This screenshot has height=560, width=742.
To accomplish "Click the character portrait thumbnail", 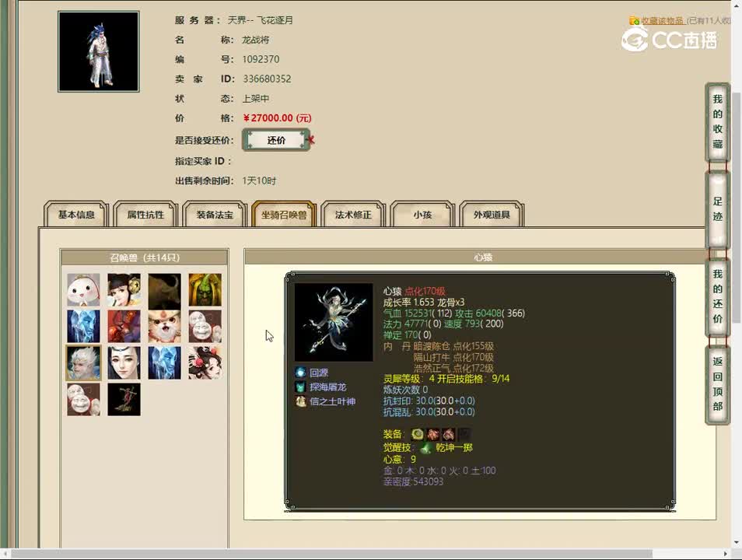I will click(99, 51).
